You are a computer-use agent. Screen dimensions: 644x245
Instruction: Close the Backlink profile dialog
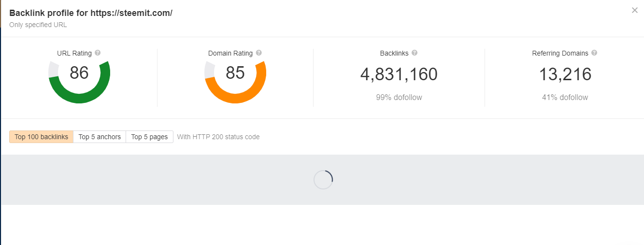[634, 10]
